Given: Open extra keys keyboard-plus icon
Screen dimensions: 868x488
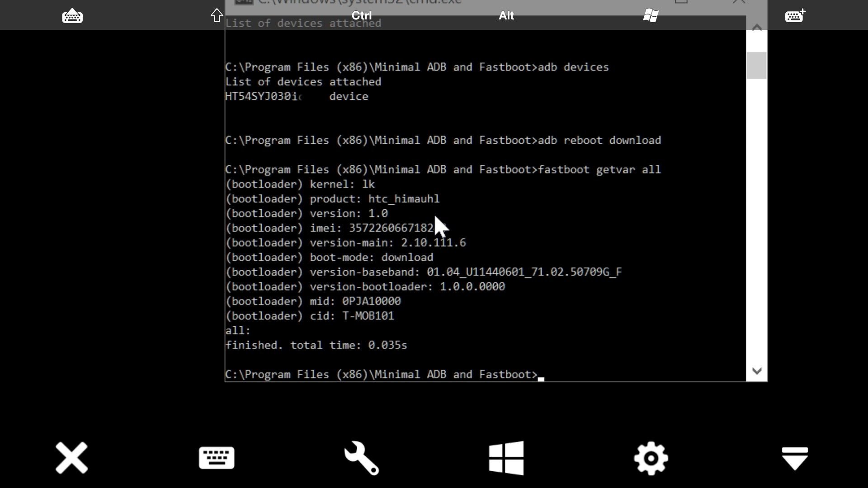Looking at the screenshot, I should [795, 15].
